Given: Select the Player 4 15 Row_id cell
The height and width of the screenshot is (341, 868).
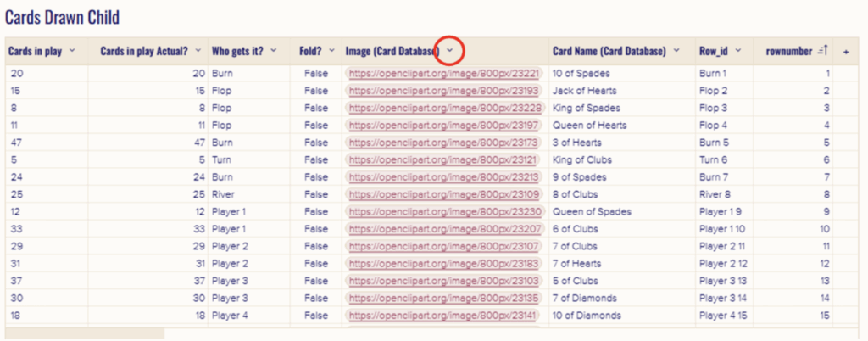Looking at the screenshot, I should click(723, 315).
